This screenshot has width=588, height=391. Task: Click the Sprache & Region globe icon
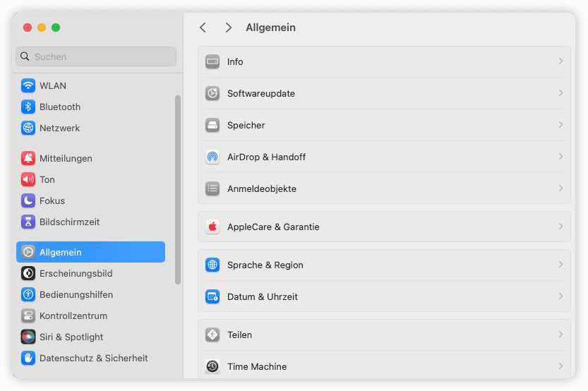(212, 265)
